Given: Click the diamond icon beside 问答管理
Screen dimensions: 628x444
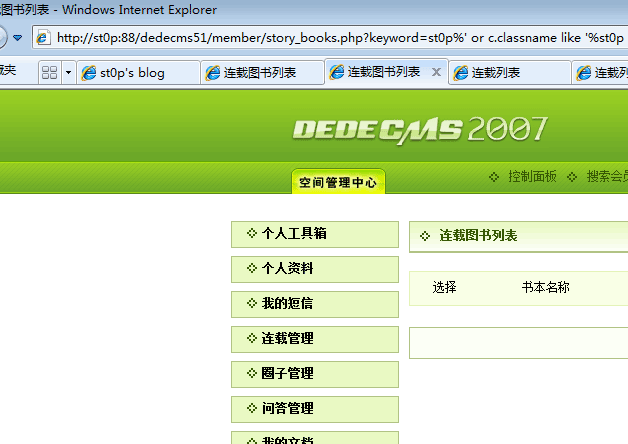Looking at the screenshot, I should click(252, 408).
